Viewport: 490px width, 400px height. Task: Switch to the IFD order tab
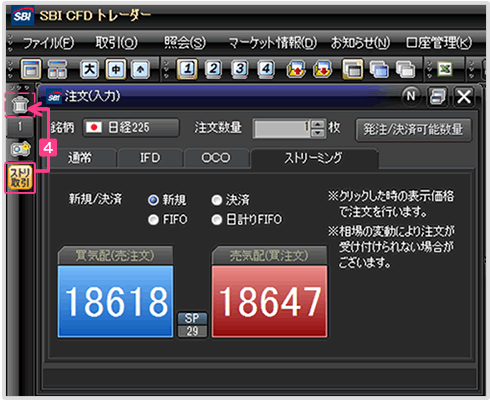coord(150,158)
